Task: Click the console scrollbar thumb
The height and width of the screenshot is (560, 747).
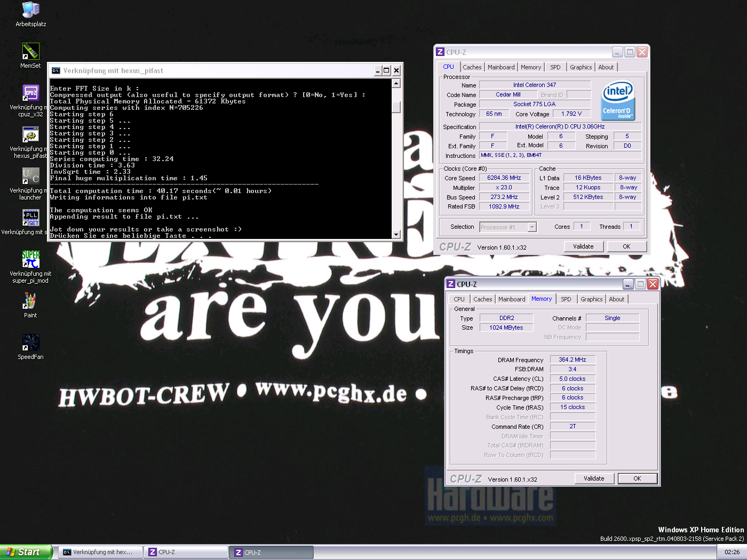Action: tap(396, 107)
